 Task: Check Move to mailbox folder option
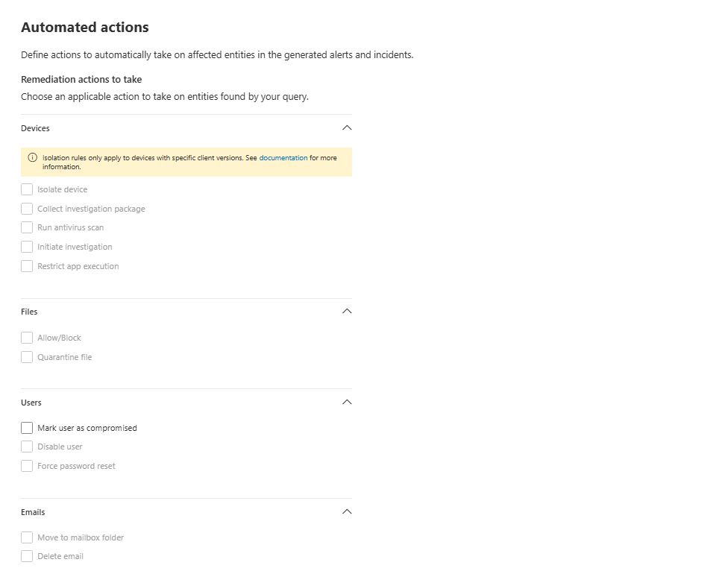point(27,537)
